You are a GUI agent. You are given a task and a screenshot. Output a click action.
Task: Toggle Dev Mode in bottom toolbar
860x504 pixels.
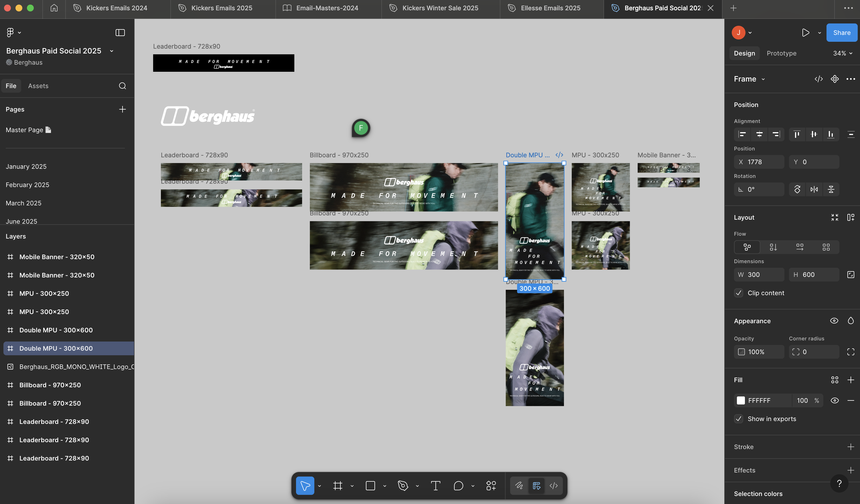click(x=554, y=486)
